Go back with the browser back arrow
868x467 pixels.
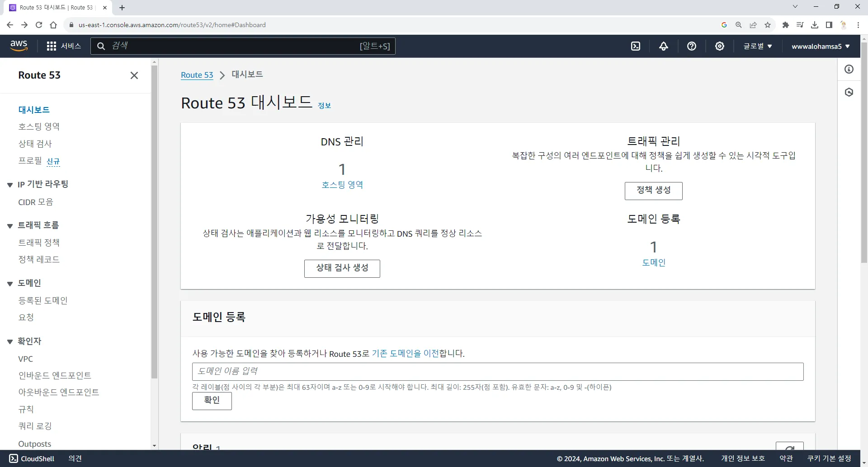tap(10, 25)
